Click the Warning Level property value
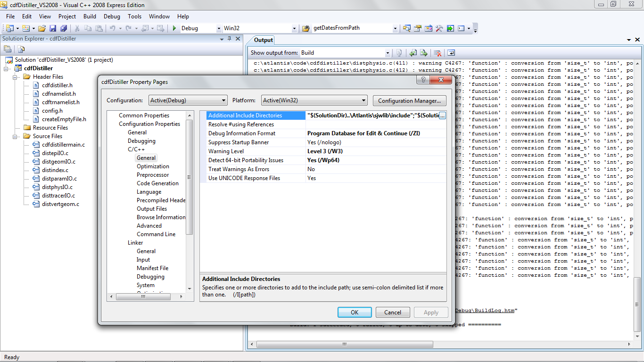The height and width of the screenshot is (362, 644). (325, 151)
